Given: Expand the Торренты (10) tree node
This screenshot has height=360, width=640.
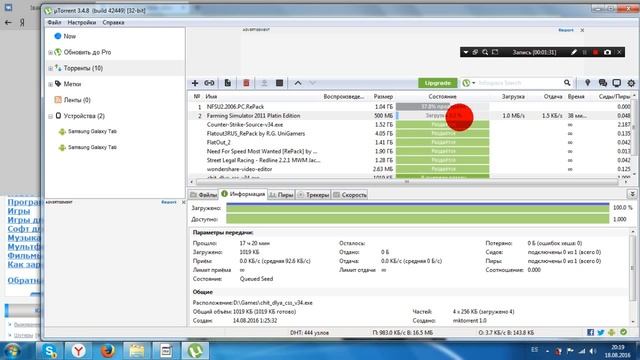Looking at the screenshot, I should [x=50, y=69].
